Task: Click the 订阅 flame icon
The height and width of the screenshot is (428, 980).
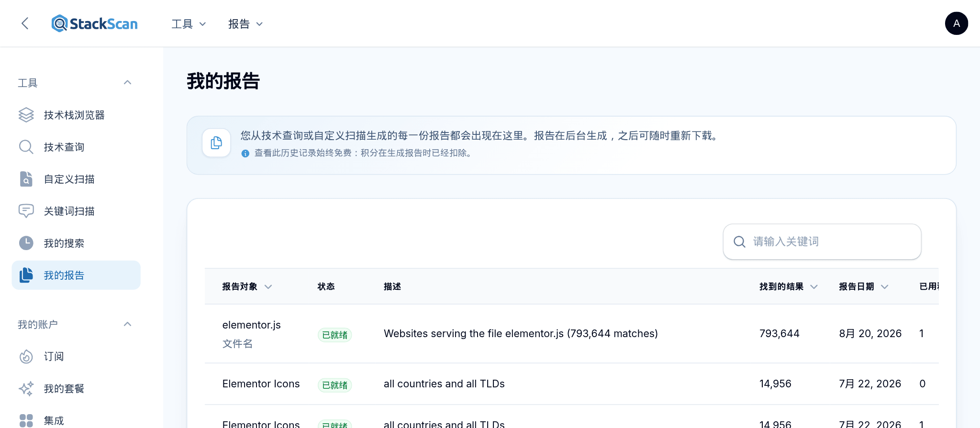Action: 26,356
